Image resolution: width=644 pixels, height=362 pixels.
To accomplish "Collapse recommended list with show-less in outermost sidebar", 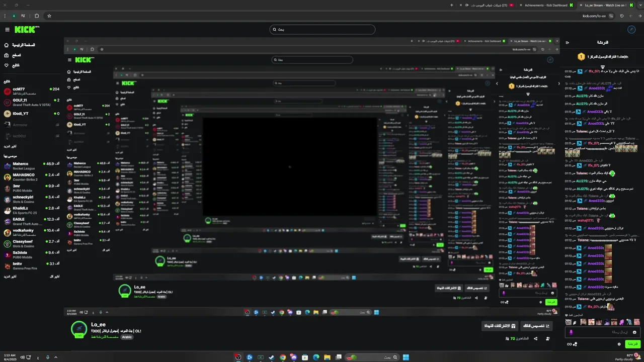I will coord(55,277).
